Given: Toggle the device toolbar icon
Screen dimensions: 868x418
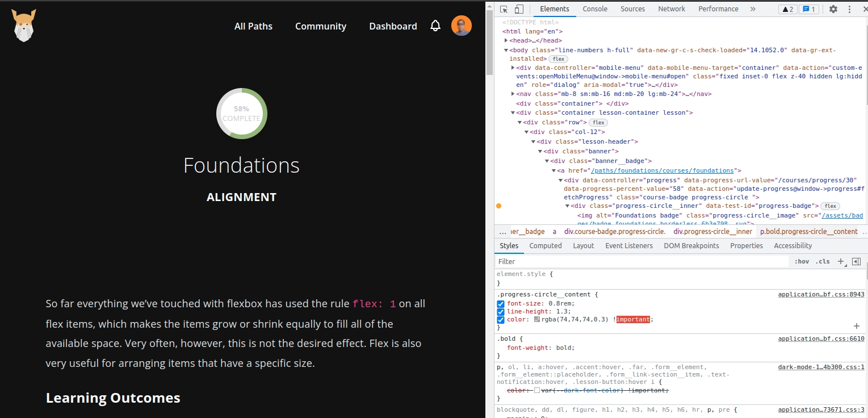Looking at the screenshot, I should 519,9.
